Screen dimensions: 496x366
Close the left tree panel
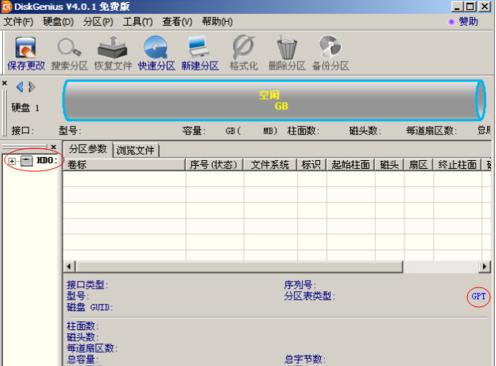click(54, 147)
